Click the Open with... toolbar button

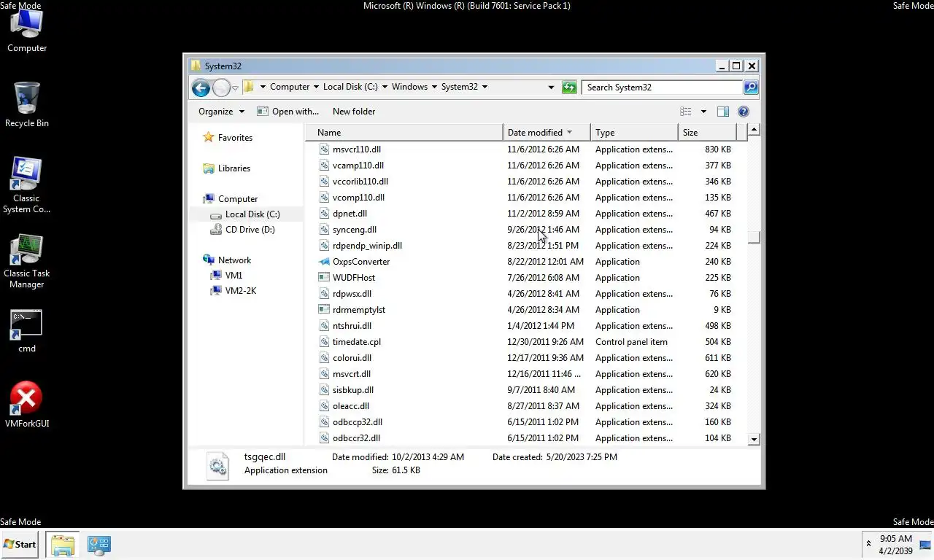coord(288,112)
